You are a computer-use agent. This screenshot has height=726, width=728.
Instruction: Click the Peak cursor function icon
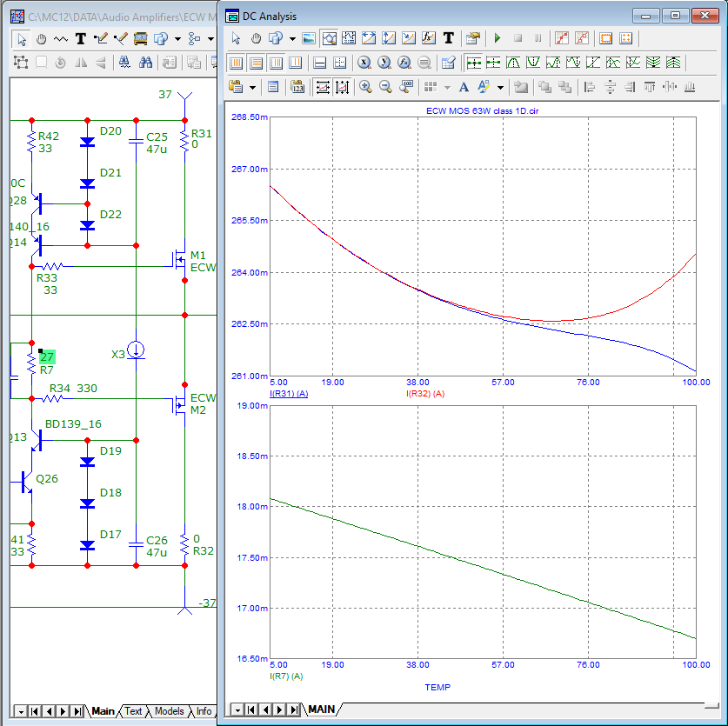pyautogui.click(x=513, y=63)
